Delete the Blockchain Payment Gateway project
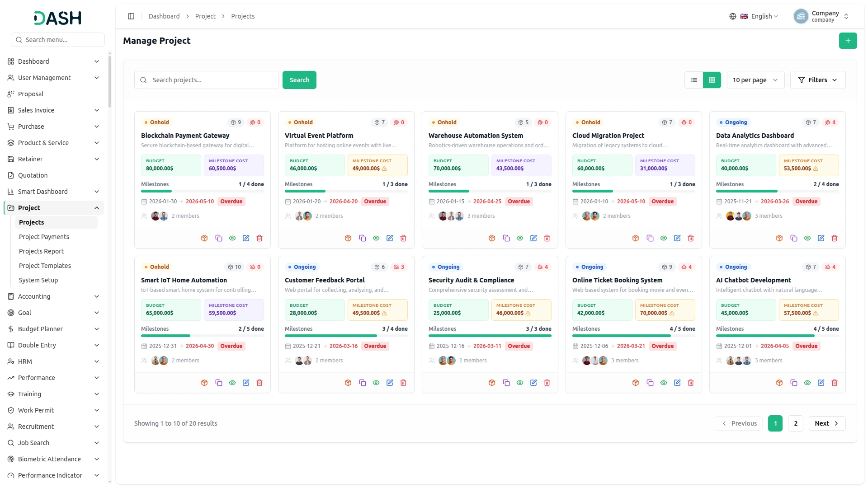Viewport: 868px width, 488px height. pos(259,238)
